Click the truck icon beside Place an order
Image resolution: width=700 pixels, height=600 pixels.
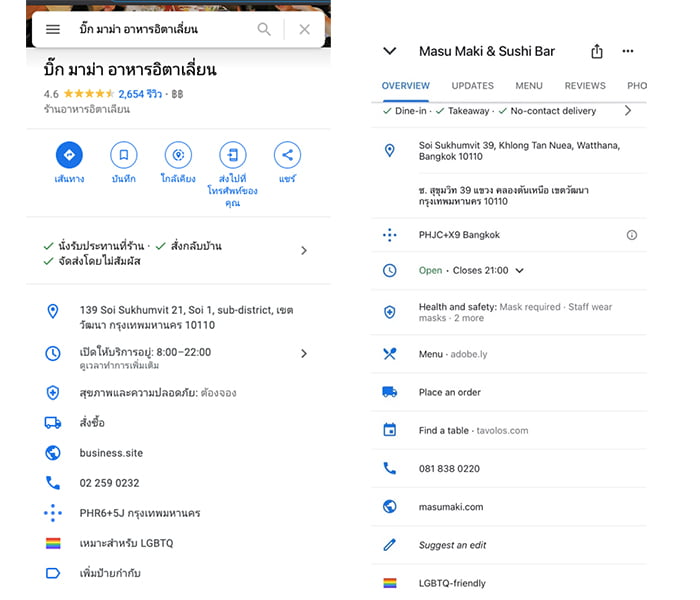pyautogui.click(x=390, y=392)
